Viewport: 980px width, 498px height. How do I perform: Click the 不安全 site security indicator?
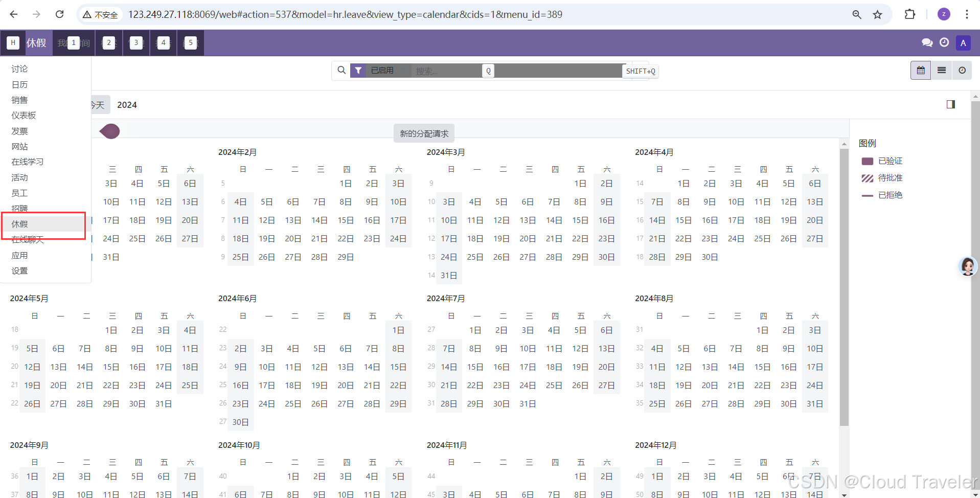101,15
